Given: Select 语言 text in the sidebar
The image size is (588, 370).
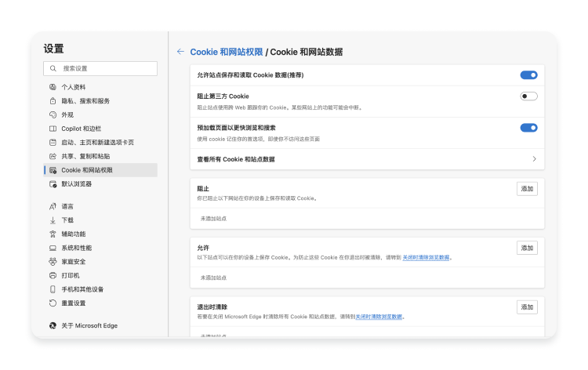Looking at the screenshot, I should [x=67, y=206].
